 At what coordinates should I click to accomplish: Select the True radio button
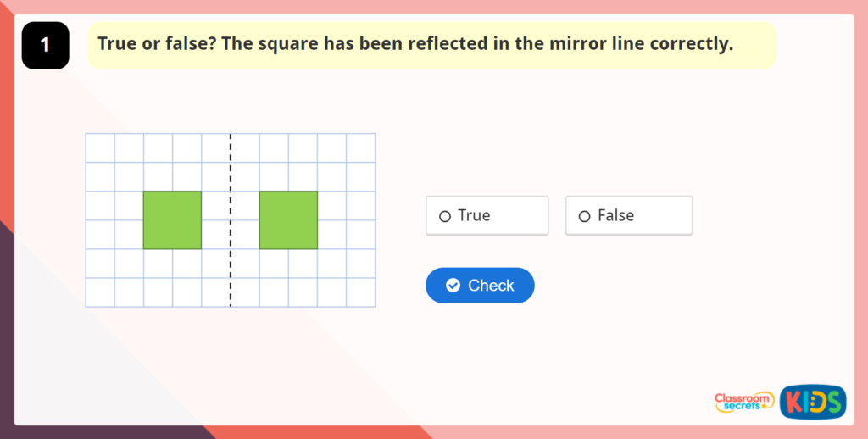[445, 217]
